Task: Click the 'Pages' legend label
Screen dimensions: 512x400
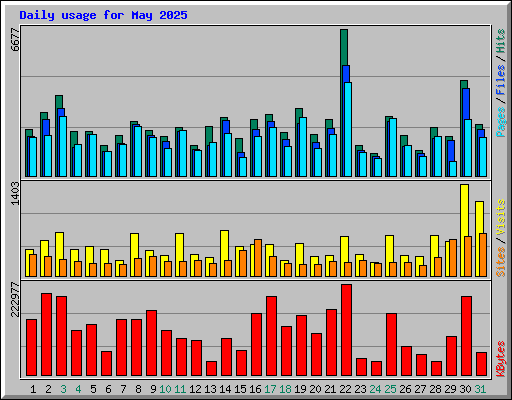Action: pyautogui.click(x=501, y=122)
